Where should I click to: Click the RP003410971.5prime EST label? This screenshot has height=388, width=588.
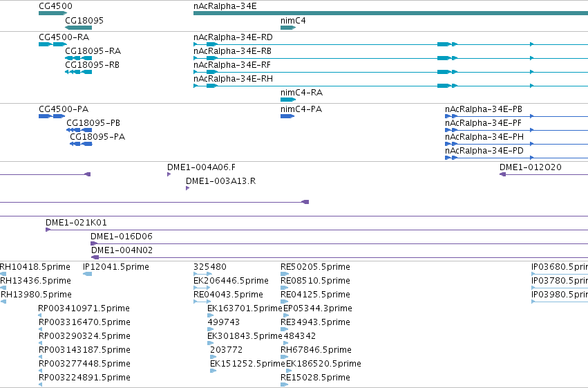[84, 308]
